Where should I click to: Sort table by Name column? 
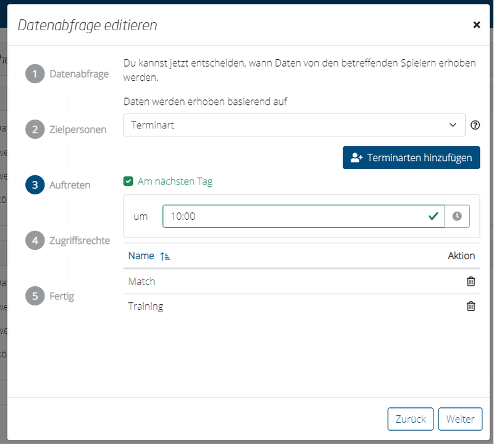pos(149,256)
